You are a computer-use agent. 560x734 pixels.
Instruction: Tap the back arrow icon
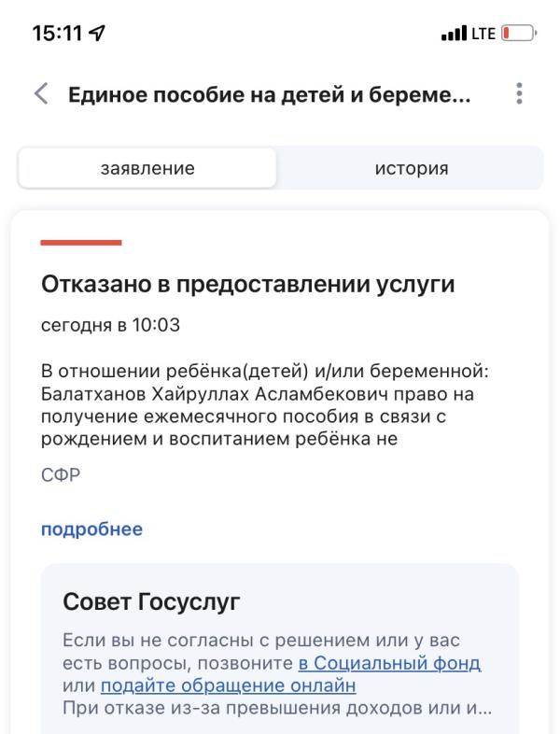tap(41, 93)
